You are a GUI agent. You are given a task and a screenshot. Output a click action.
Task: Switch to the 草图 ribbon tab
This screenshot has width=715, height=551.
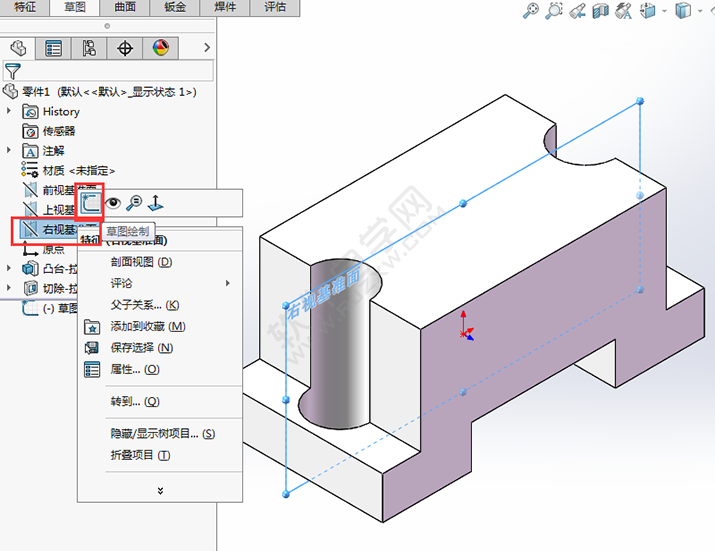pyautogui.click(x=74, y=7)
